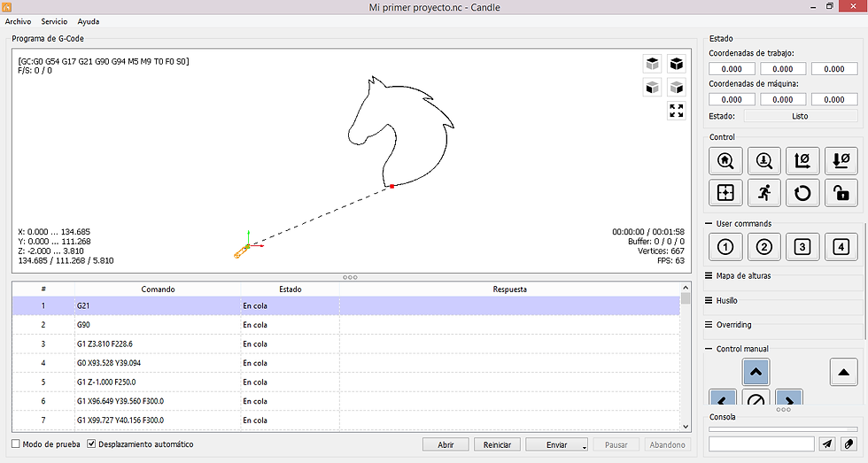Reset the controller with the circular arrow icon

[802, 192]
